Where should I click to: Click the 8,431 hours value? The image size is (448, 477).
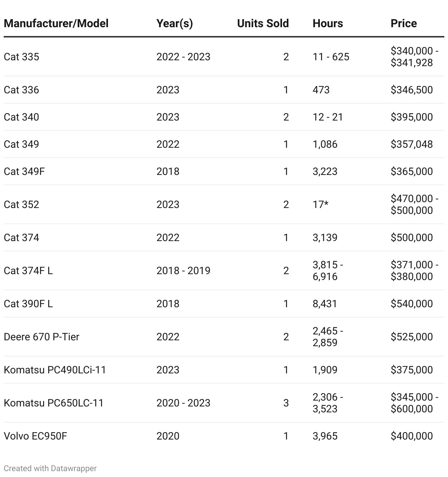coord(325,304)
